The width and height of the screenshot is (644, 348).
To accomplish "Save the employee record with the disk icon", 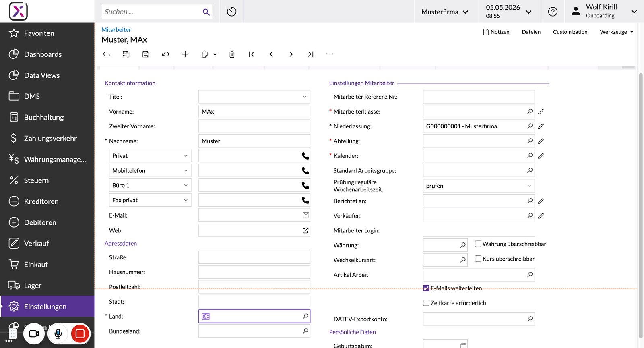I will click(x=146, y=54).
